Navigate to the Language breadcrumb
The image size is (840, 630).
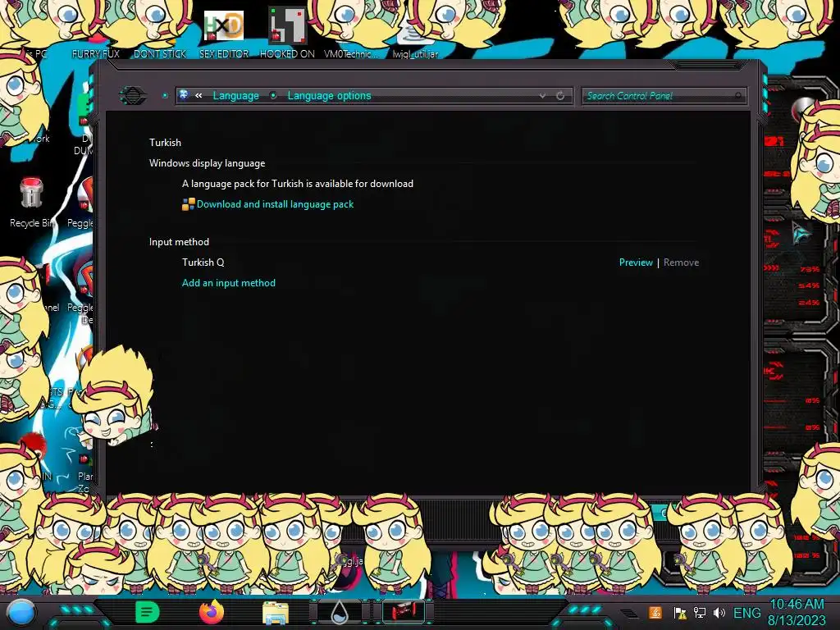[x=235, y=96]
